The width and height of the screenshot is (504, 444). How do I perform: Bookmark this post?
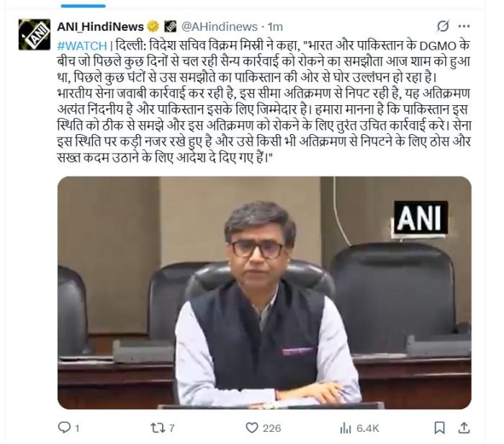(x=439, y=428)
